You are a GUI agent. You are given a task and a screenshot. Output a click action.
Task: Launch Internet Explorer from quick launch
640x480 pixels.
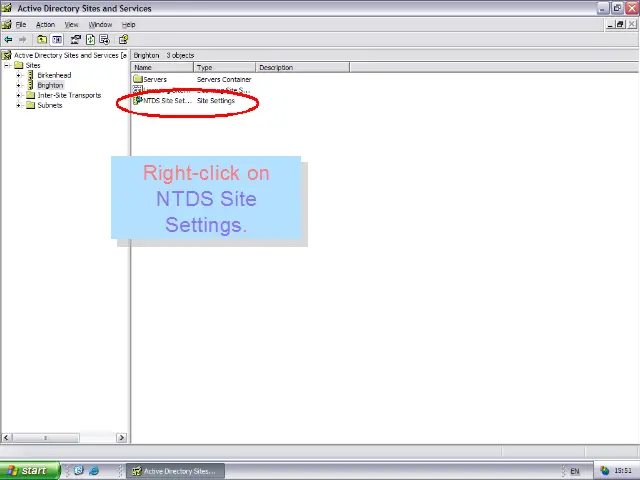point(93,471)
